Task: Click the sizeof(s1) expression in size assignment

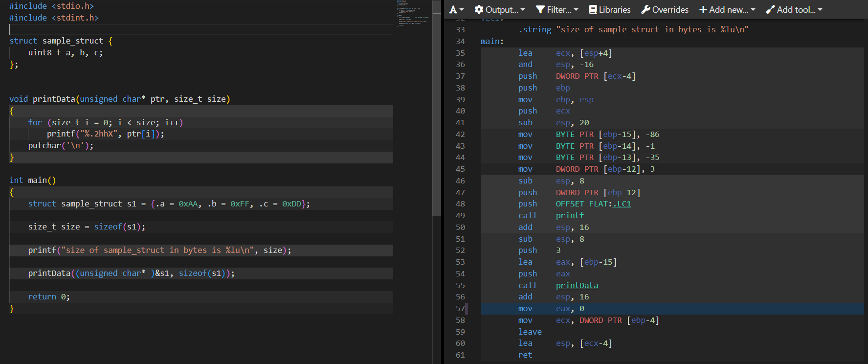Action: (x=119, y=227)
